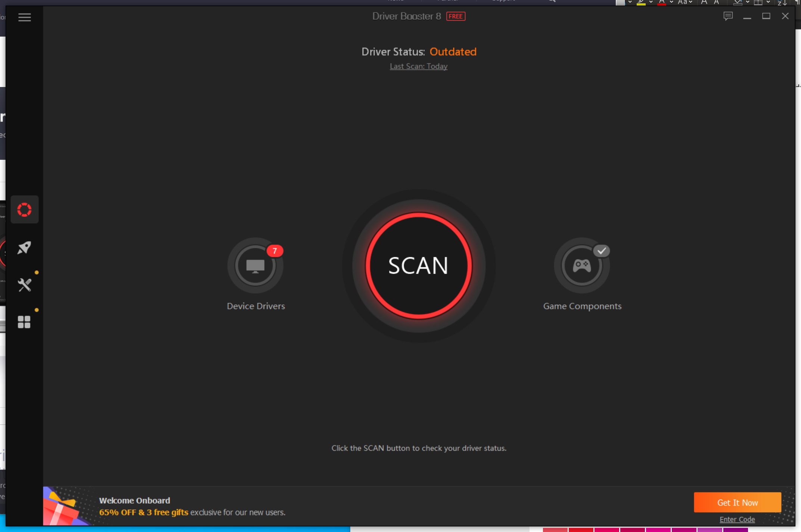Image resolution: width=801 pixels, height=532 pixels.
Task: Select the rocket booster icon in sidebar
Action: click(x=24, y=247)
